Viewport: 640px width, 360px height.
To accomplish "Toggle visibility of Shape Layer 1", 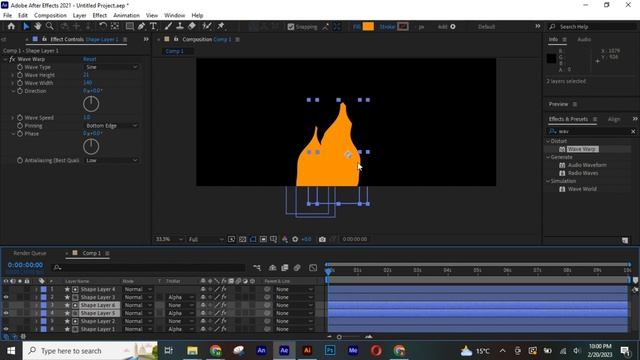I will coord(6,329).
